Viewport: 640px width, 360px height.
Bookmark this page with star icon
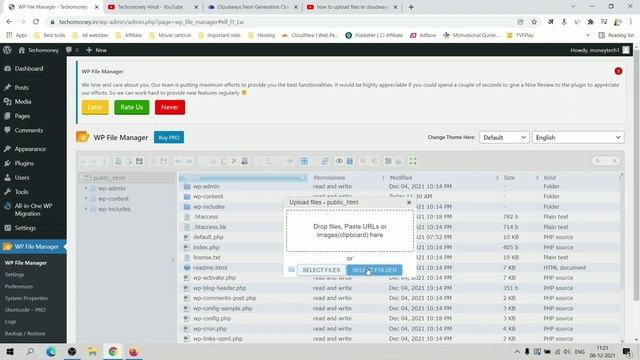[x=534, y=22]
